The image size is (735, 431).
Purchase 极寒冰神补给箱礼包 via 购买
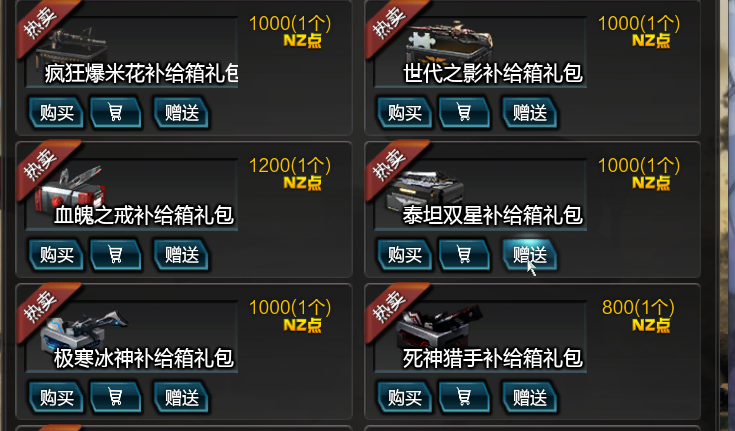click(56, 398)
